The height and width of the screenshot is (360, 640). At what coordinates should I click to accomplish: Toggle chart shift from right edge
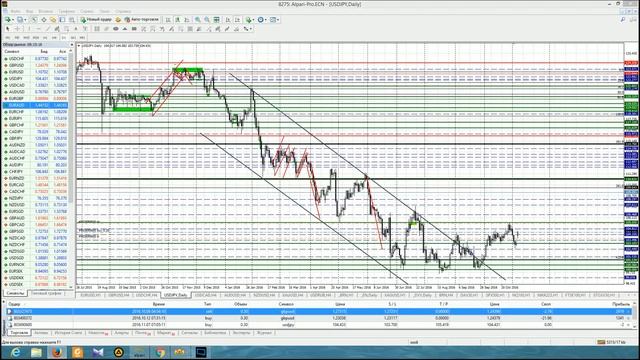[237, 20]
